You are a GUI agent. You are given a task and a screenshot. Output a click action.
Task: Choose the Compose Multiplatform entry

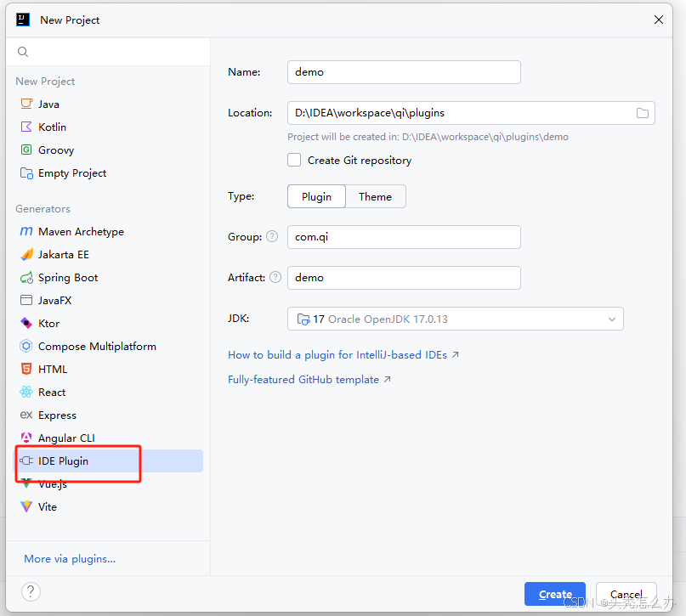(x=109, y=347)
